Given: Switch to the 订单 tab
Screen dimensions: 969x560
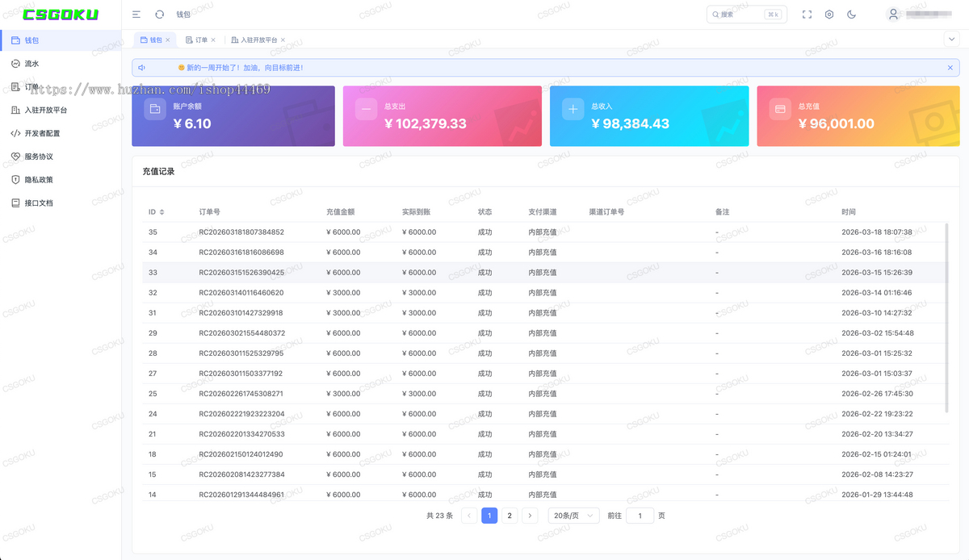Looking at the screenshot, I should click(196, 40).
